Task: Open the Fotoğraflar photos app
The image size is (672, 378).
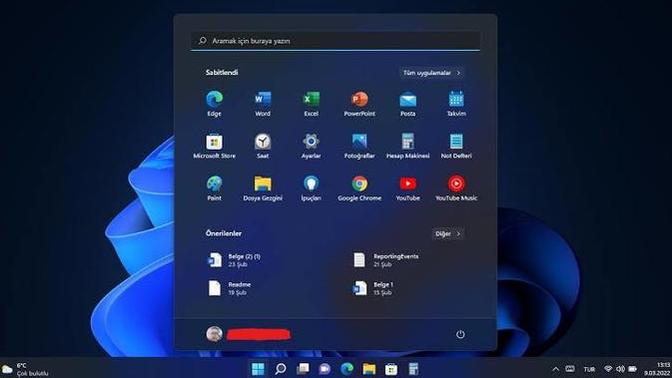Action: tap(359, 146)
